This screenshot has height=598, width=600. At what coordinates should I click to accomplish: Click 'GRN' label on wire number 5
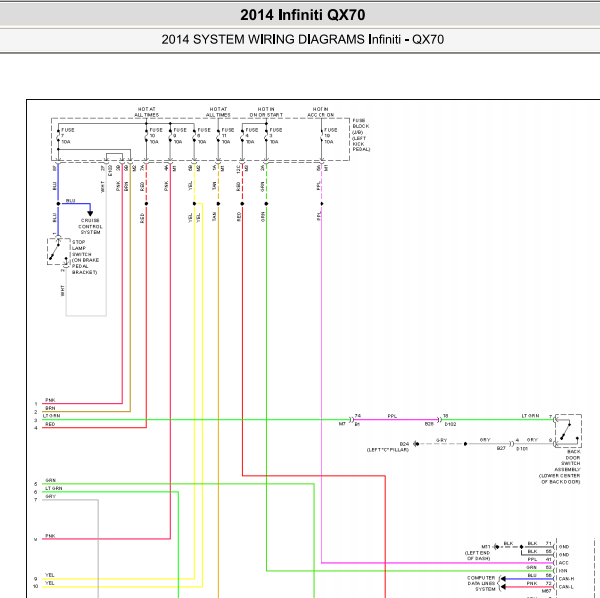(51, 480)
